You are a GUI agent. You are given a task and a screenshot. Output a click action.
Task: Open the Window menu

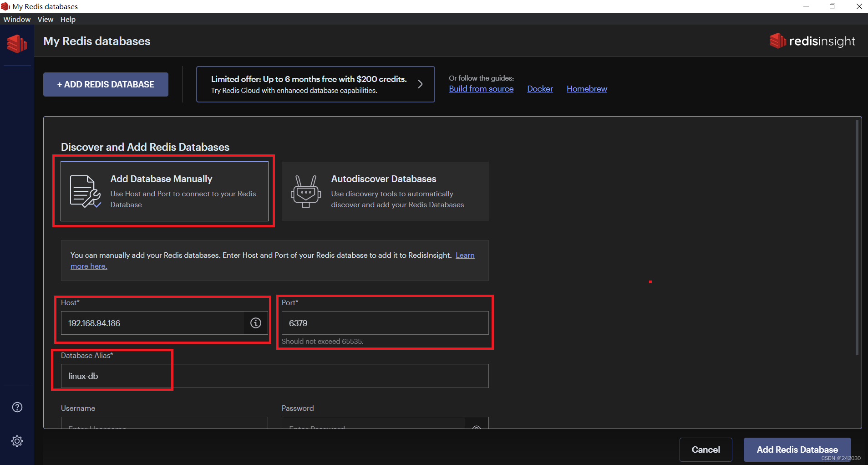click(x=17, y=19)
